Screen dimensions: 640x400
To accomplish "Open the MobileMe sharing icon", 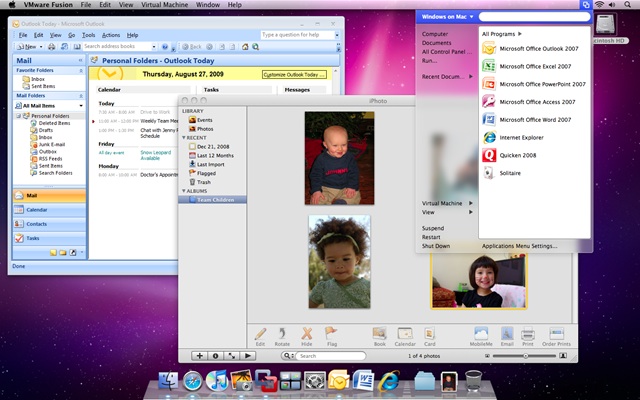I will 481,334.
